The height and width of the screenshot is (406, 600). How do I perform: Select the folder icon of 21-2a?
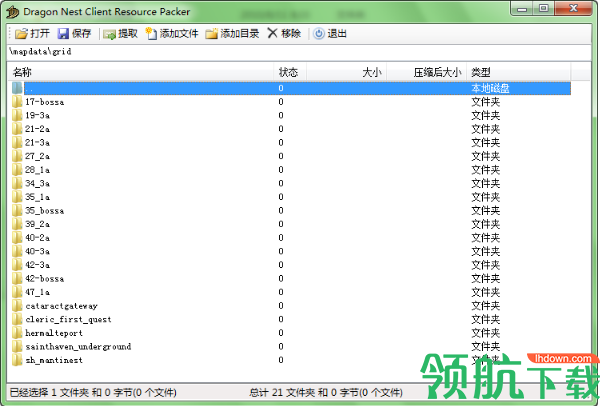[17, 129]
